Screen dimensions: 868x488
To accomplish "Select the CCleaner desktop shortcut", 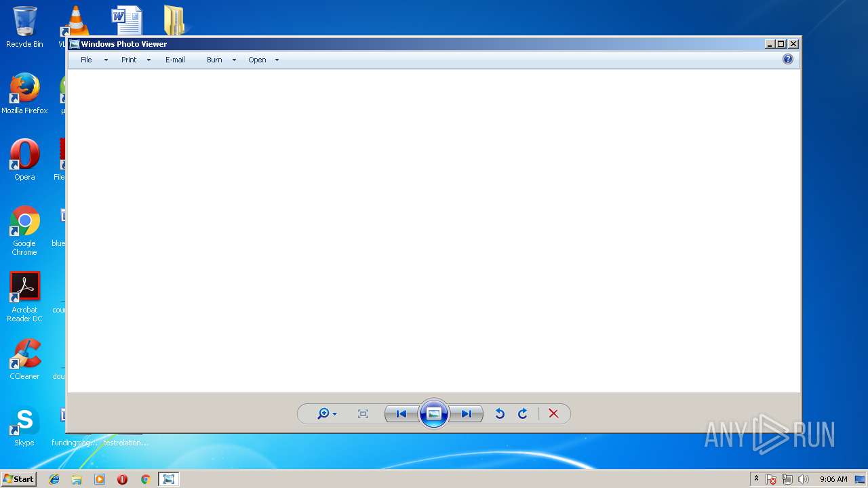I will (x=24, y=359).
